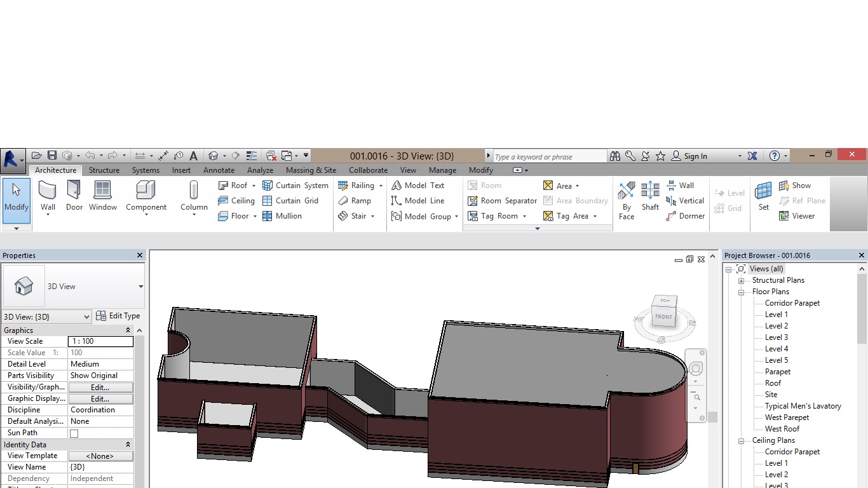Image resolution: width=868 pixels, height=488 pixels.
Task: Expand the Structural Plans tree node
Action: coord(741,280)
